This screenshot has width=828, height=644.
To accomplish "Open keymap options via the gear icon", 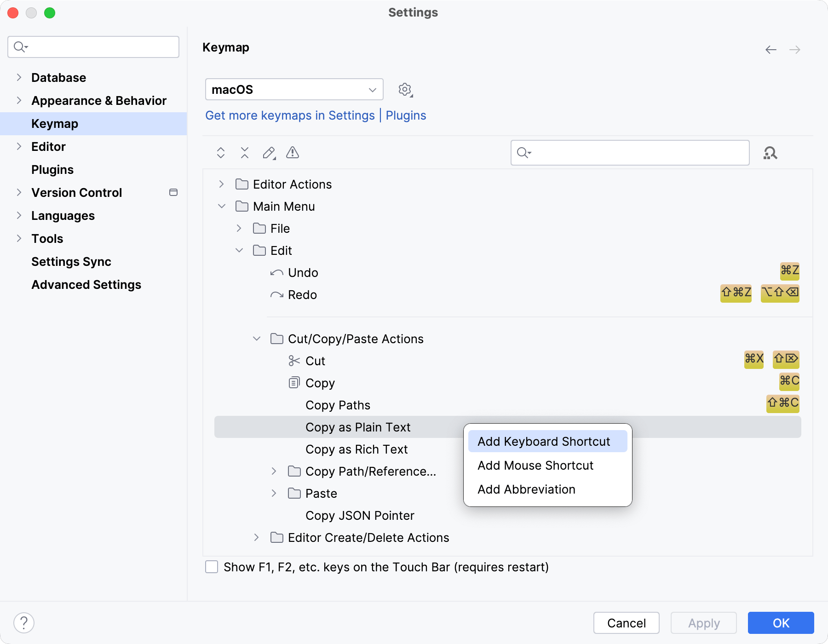I will 405,89.
